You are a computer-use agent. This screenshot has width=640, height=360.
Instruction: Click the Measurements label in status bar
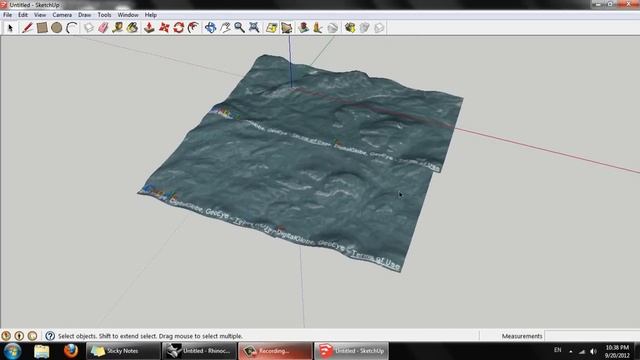522,336
